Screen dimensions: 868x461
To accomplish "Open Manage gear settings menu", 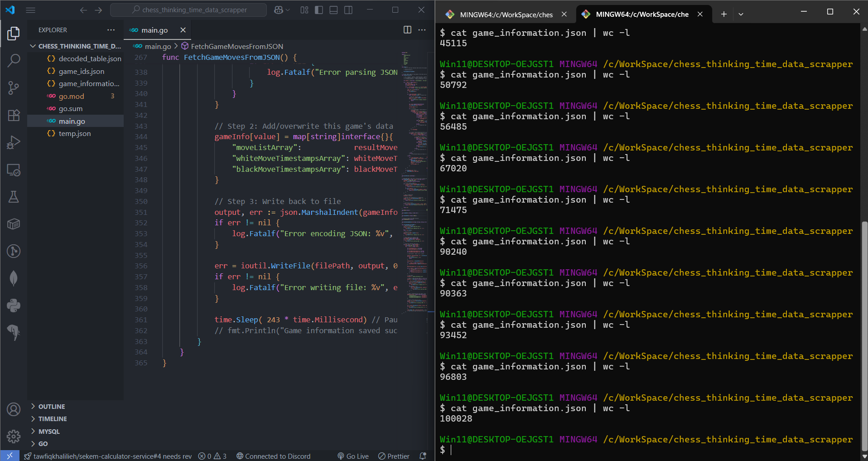I will pyautogui.click(x=14, y=437).
